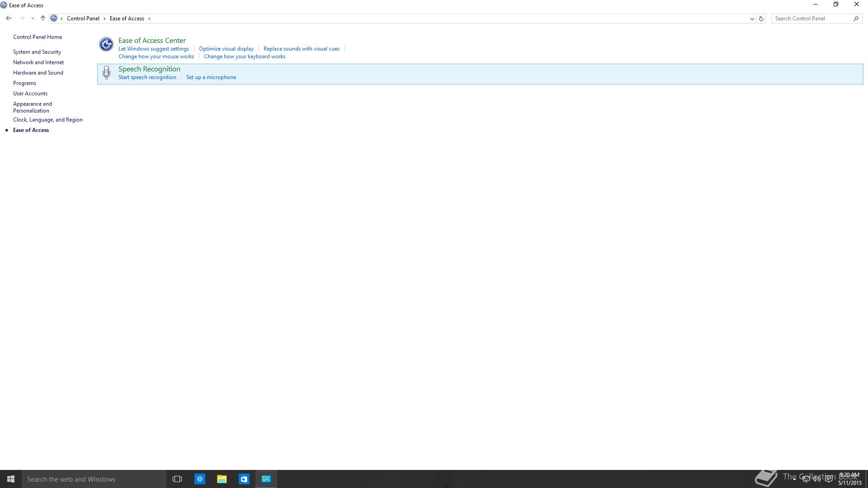
Task: Go back with the back arrow
Action: (x=9, y=19)
